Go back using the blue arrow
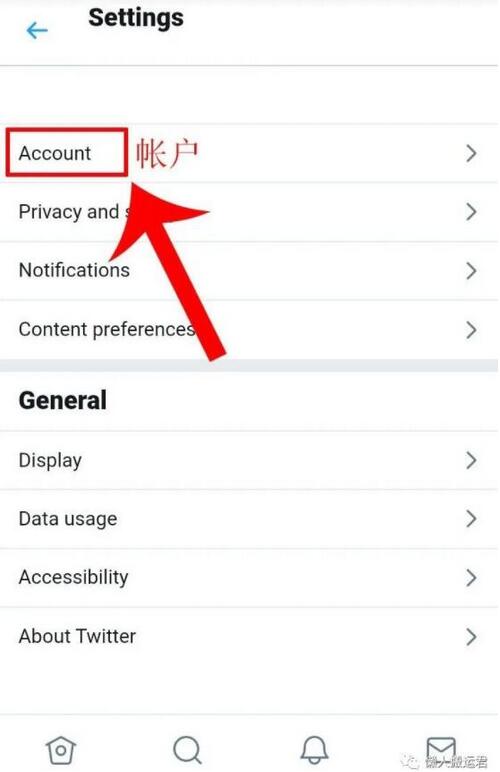 click(37, 31)
